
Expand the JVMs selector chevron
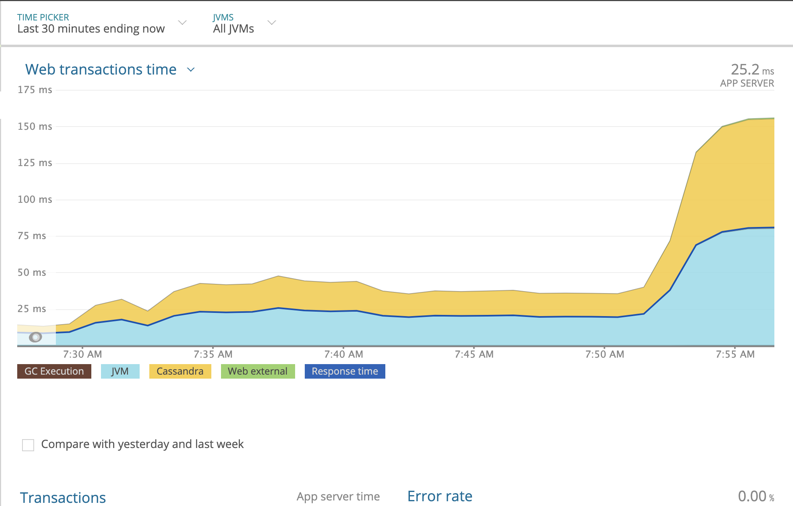pos(272,23)
